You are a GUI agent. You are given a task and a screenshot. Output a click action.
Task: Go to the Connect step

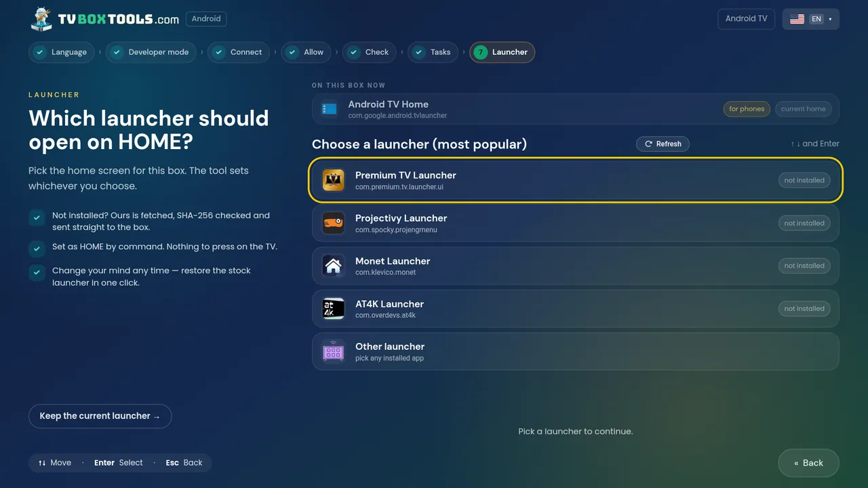[239, 52]
